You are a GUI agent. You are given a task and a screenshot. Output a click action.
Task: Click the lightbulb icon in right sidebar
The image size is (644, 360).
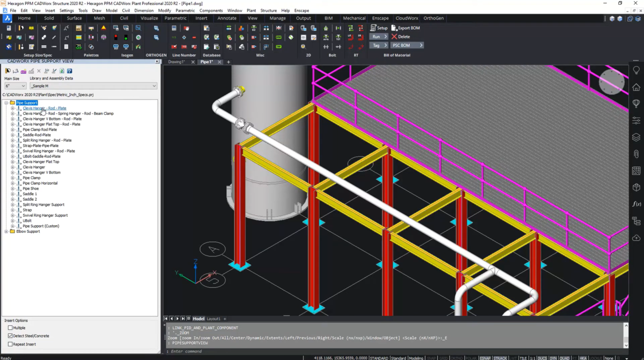click(636, 71)
